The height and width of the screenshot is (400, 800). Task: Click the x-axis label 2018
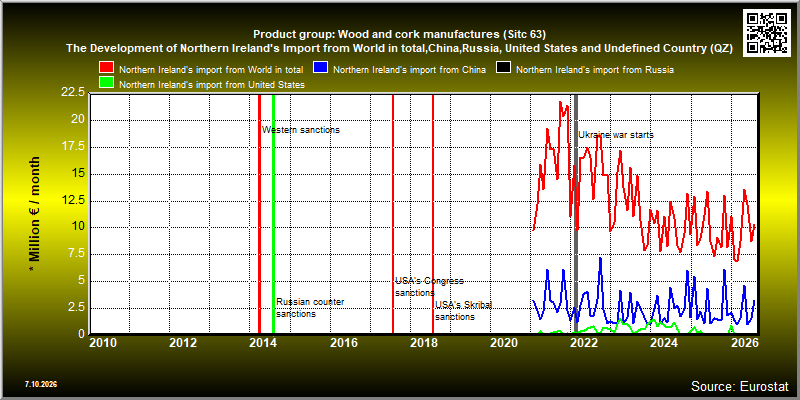423,343
